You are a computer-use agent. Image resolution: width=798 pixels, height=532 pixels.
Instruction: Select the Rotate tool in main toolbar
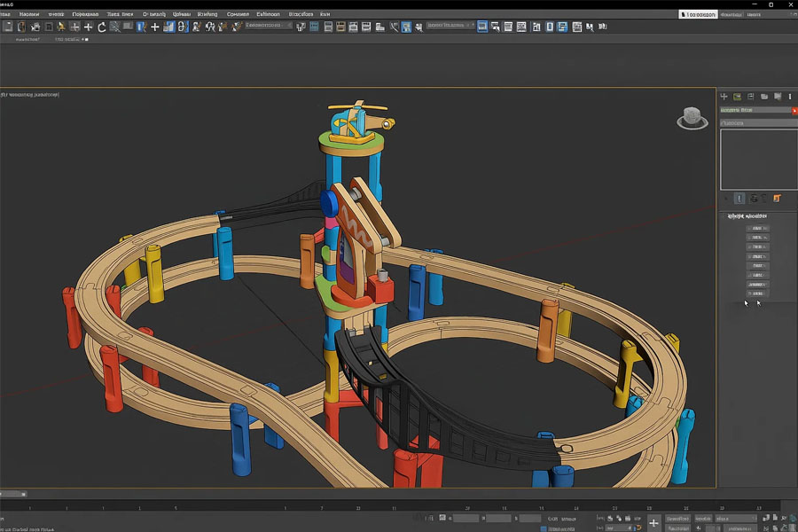tap(102, 27)
